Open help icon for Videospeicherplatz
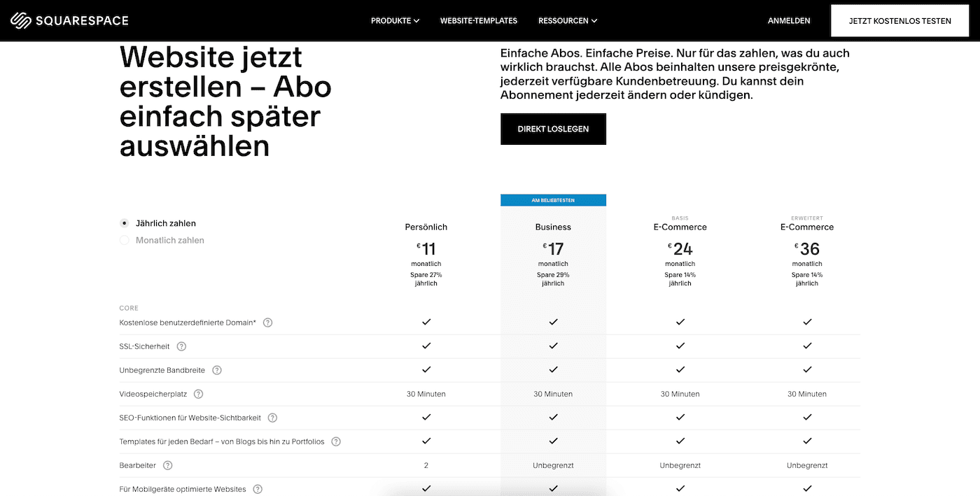This screenshot has height=496, width=980. 199,394
